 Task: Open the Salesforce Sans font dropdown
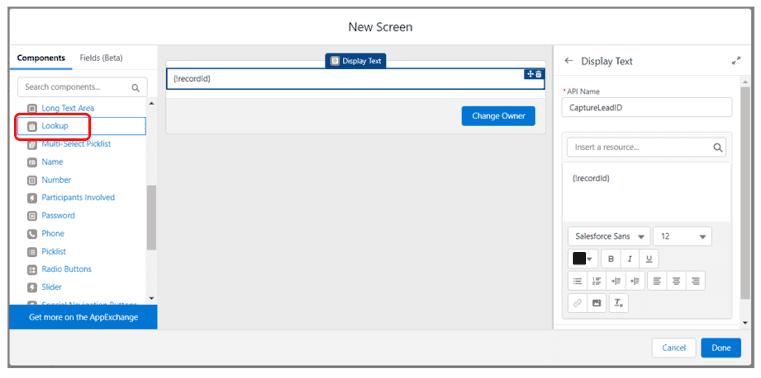[609, 236]
